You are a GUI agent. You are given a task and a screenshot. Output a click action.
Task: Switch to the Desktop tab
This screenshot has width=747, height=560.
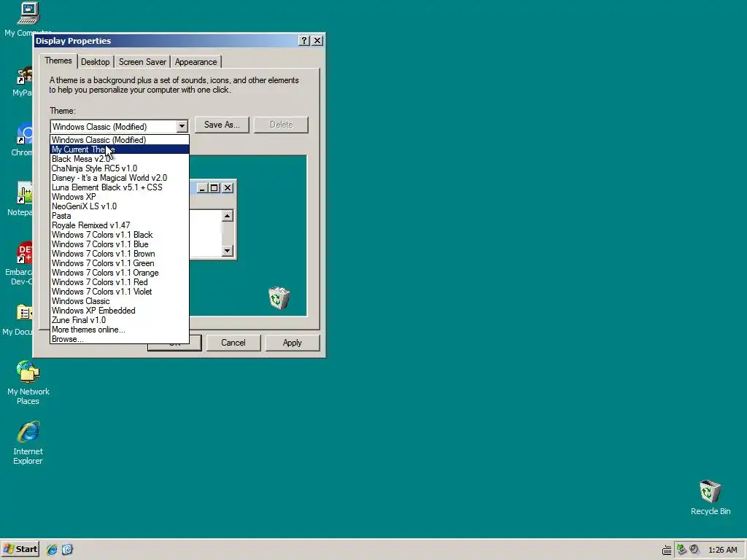[x=96, y=62]
